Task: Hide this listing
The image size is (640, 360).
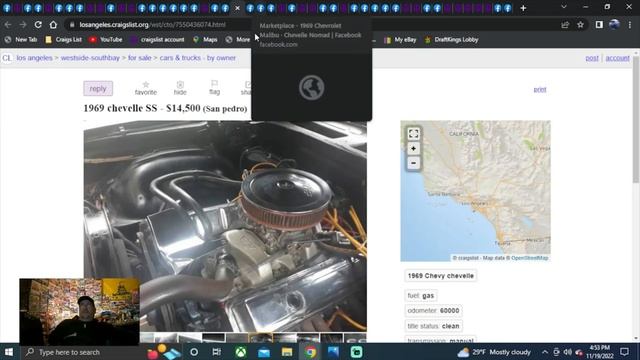Action: tap(180, 88)
